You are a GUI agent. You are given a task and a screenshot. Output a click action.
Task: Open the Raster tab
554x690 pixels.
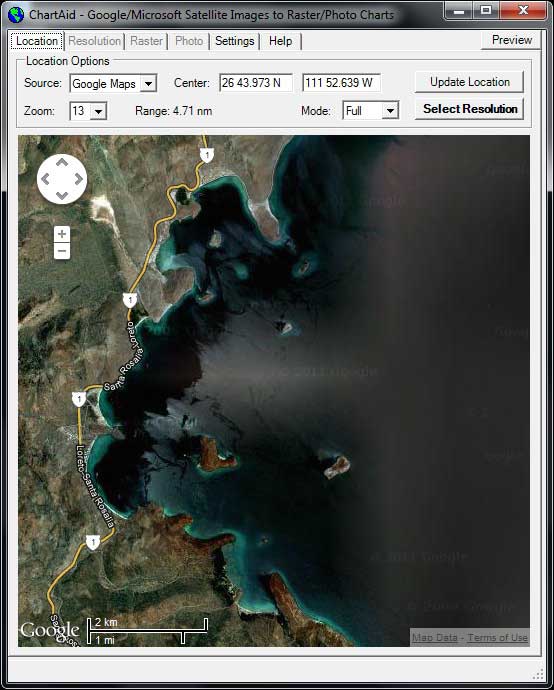(147, 41)
